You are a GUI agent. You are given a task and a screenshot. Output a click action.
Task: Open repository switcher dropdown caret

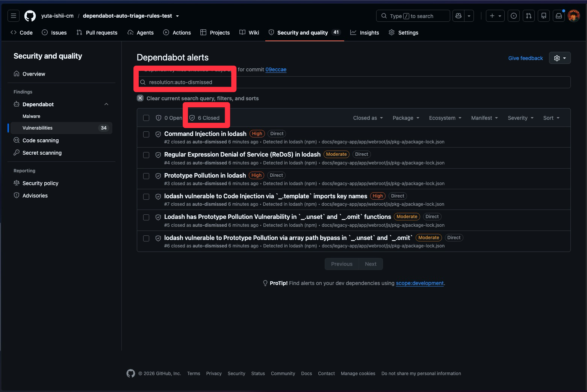pos(177,16)
